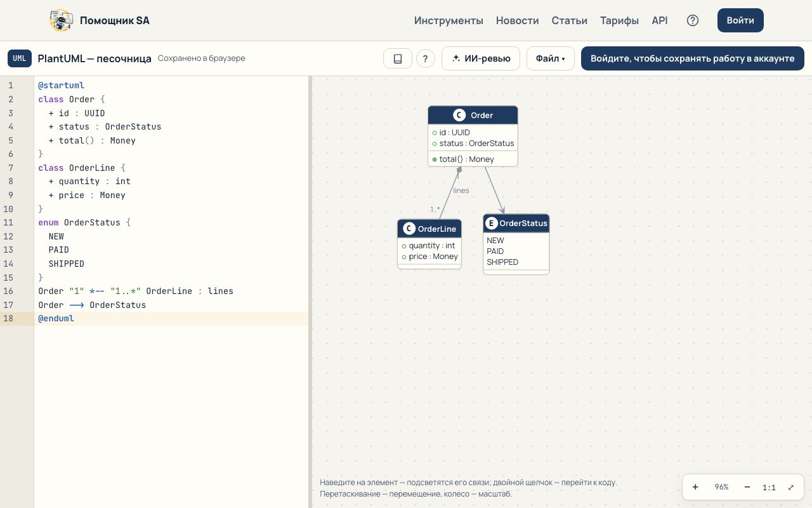Viewport: 812px width, 508px height.
Task: Open the book reference icon button
Action: [x=398, y=58]
